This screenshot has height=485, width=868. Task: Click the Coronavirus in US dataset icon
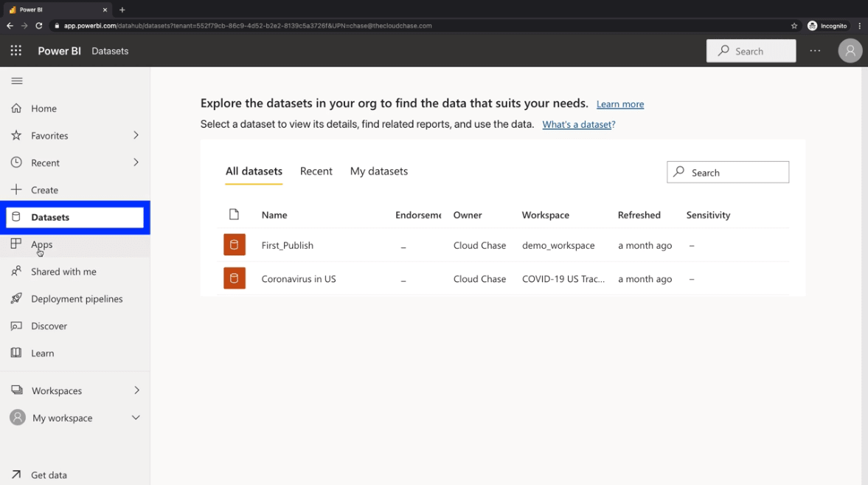(x=235, y=278)
